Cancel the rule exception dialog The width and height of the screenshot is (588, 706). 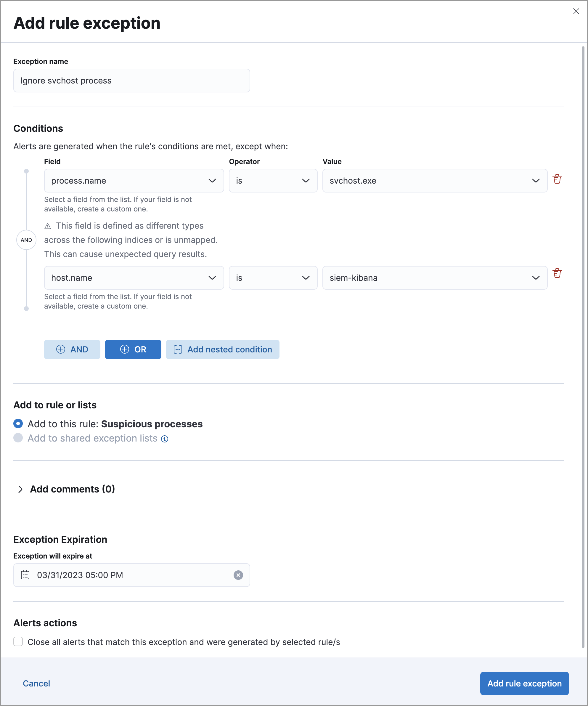pos(36,683)
